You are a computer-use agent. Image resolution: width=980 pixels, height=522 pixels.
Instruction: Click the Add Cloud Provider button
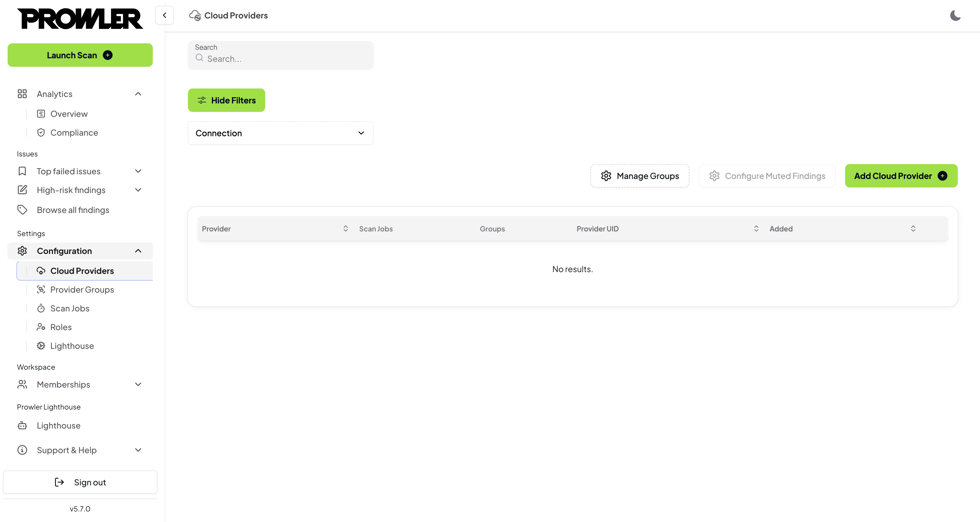click(900, 176)
